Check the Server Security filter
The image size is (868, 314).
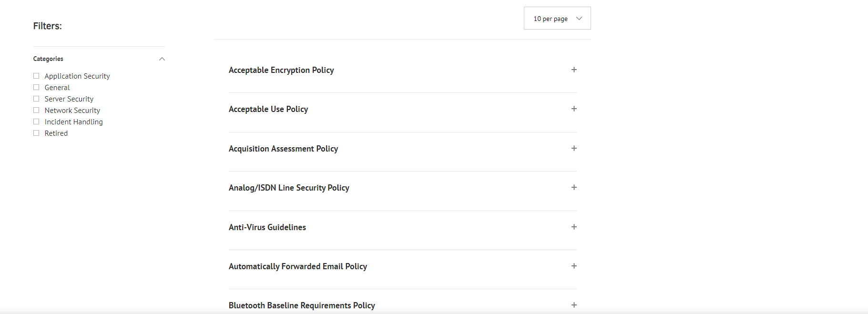pos(36,99)
